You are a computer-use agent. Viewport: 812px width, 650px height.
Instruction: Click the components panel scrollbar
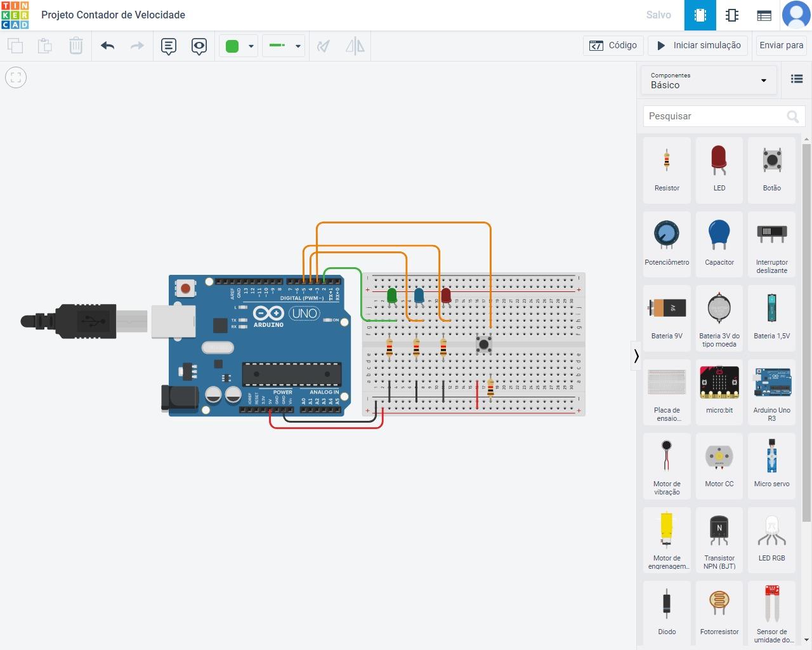[x=806, y=333]
